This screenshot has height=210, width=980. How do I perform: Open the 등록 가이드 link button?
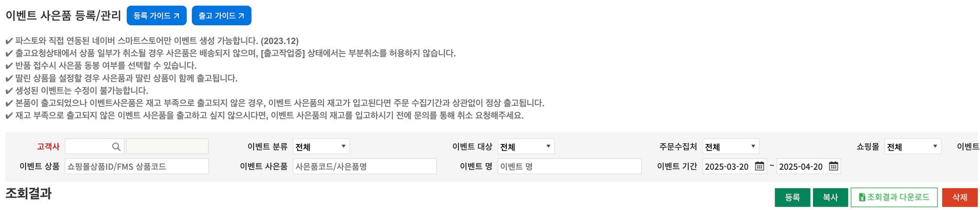[156, 16]
